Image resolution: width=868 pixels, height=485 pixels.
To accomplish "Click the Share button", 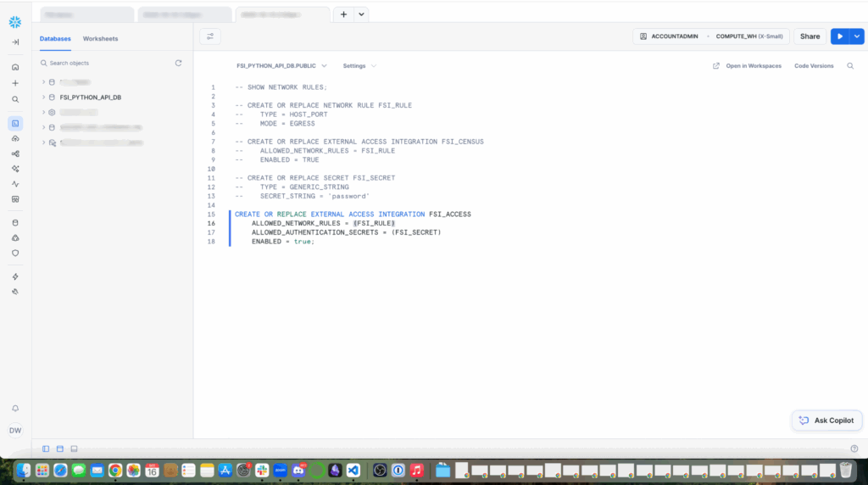I will pyautogui.click(x=810, y=36).
